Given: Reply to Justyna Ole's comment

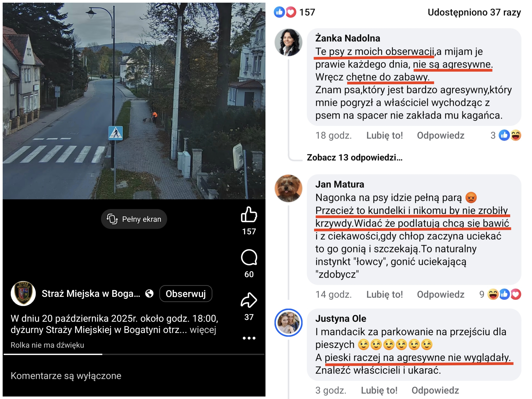Looking at the screenshot, I should [435, 390].
